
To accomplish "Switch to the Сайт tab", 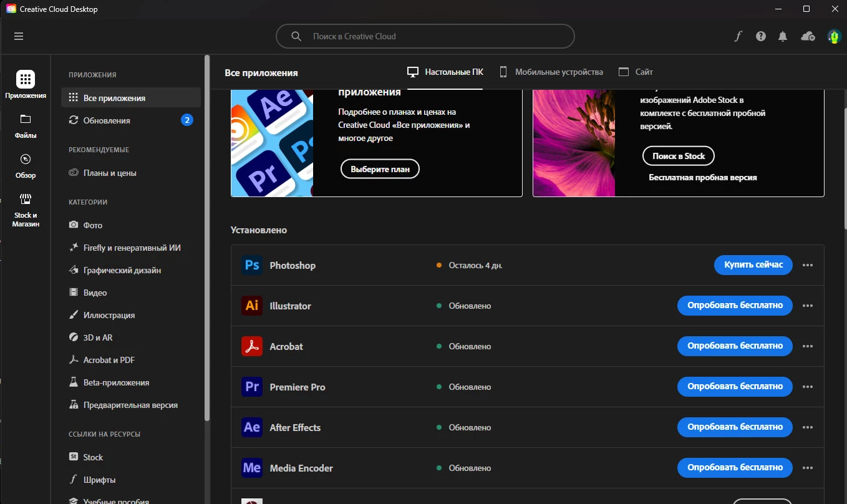I will click(636, 72).
